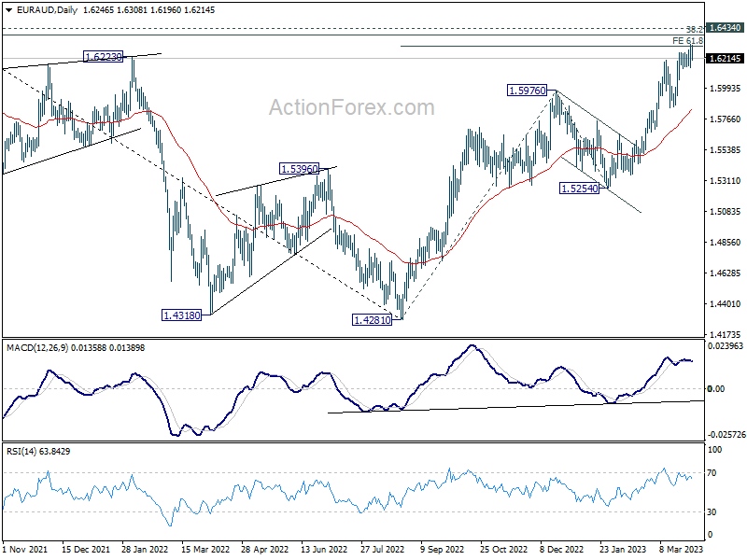
Task: Click the 1.64340 level price tag
Action: pos(726,28)
